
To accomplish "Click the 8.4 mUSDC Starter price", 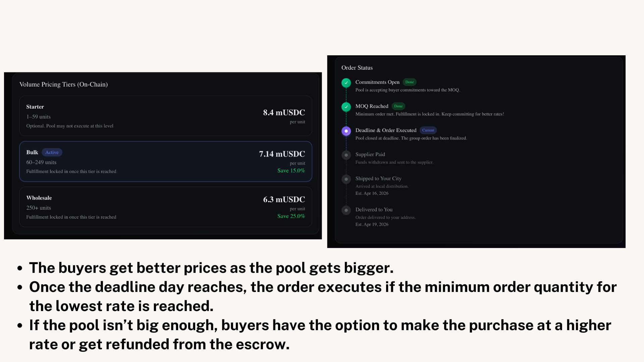I will pos(284,113).
